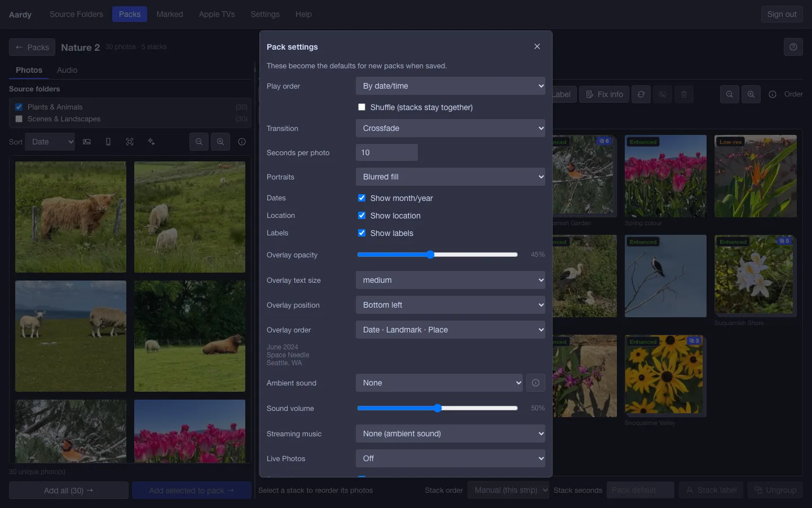Click the hide (crossed eye) icon in pack toolbar
Image resolution: width=812 pixels, height=508 pixels.
[663, 94]
